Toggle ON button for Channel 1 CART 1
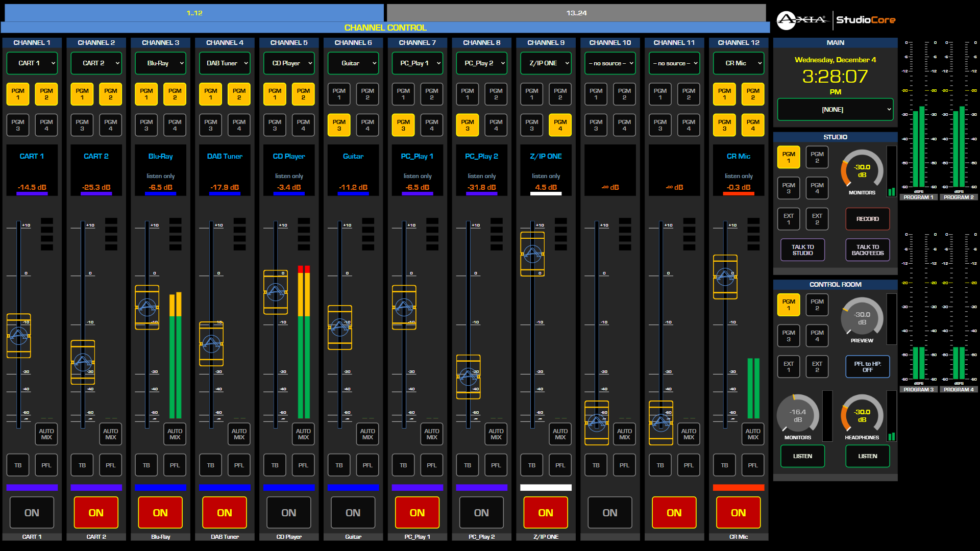The width and height of the screenshot is (980, 551). click(x=32, y=513)
